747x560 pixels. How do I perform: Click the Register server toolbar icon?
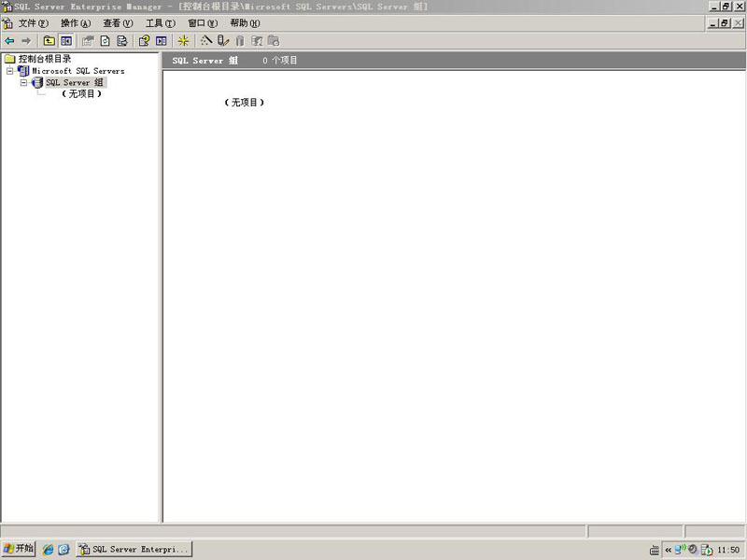pos(223,41)
